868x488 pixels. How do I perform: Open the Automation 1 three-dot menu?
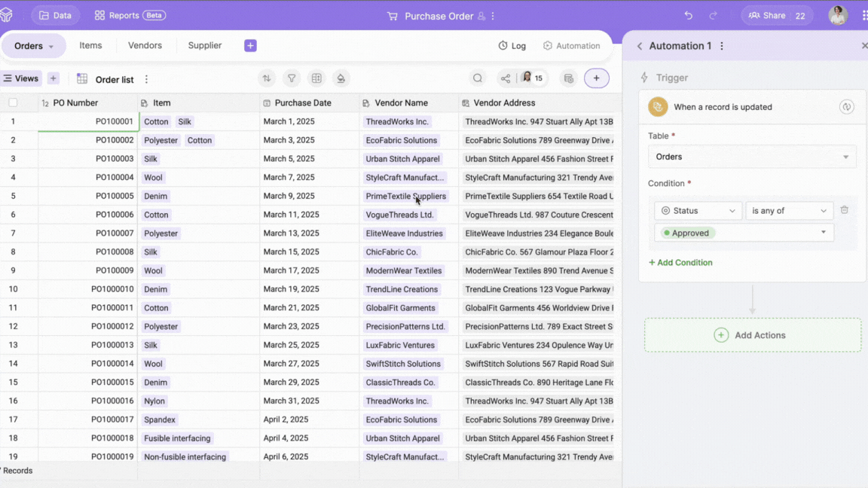coord(722,46)
